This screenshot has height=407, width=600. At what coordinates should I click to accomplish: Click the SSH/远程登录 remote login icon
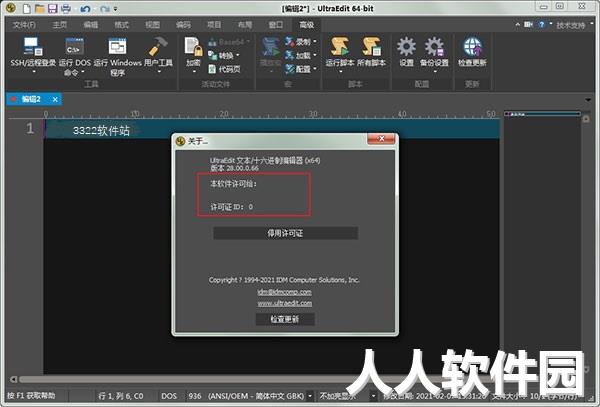(x=33, y=47)
